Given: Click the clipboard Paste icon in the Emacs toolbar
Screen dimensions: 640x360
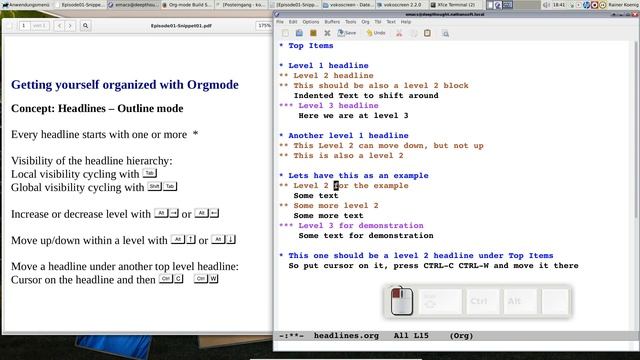Looking at the screenshot, I should 427,33.
